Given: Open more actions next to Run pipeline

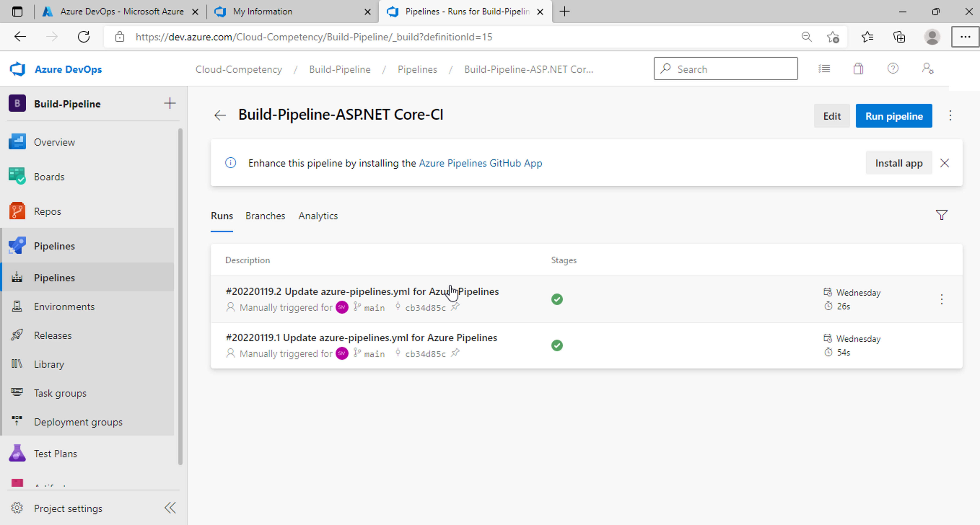Looking at the screenshot, I should [x=950, y=116].
